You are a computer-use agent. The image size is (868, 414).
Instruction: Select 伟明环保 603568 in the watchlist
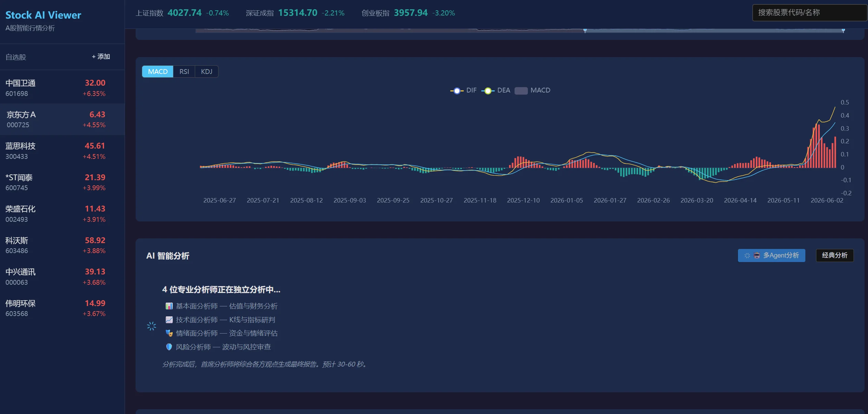pyautogui.click(x=62, y=308)
